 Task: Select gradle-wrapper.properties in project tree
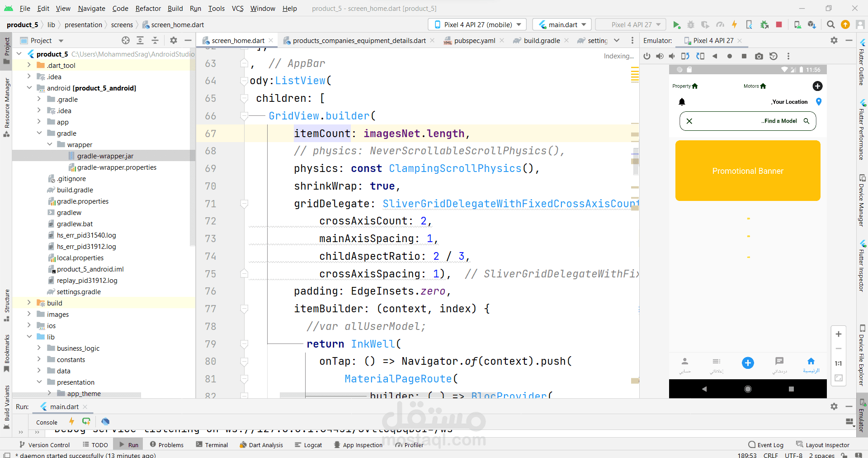[117, 167]
